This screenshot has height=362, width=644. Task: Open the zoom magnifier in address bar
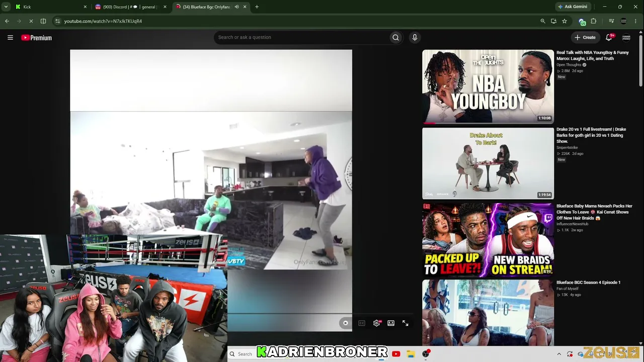point(542,21)
